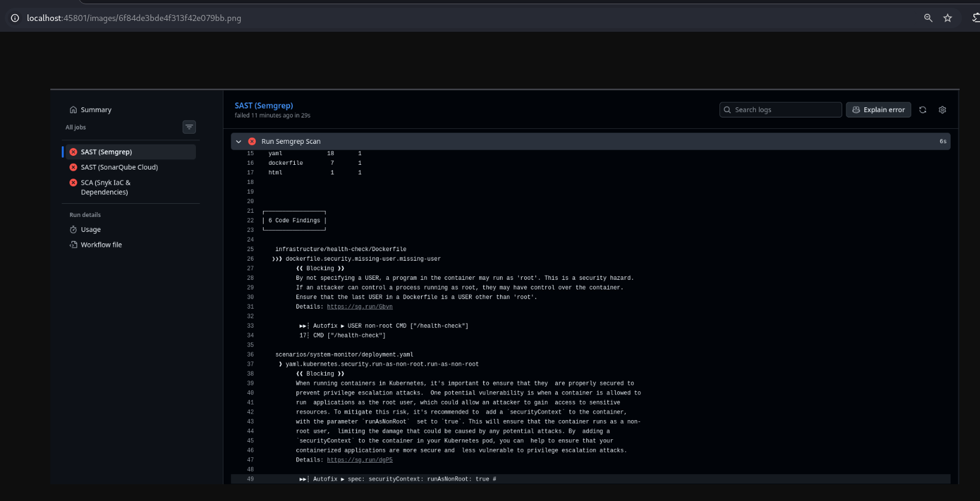Click the search magnifier icon in logs field
980x501 pixels.
[x=727, y=110]
